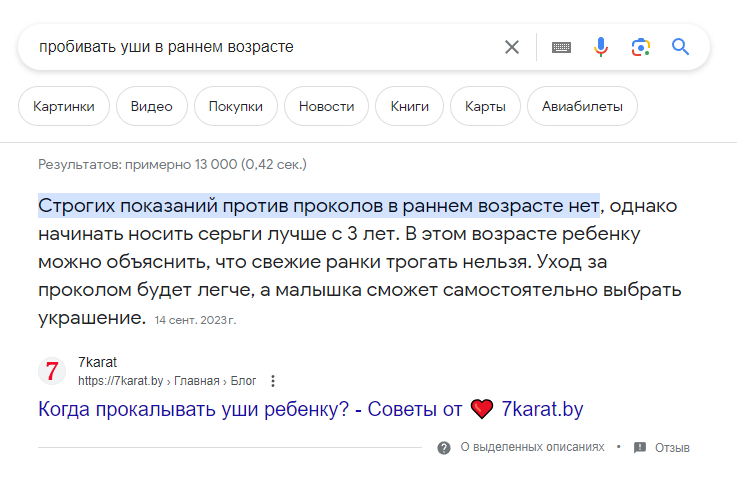Image resolution: width=737 pixels, height=479 pixels.
Task: Open Google Lens image search
Action: [641, 47]
